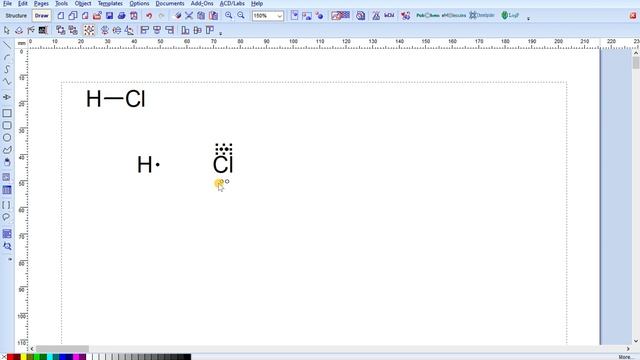Image resolution: width=640 pixels, height=360 pixels.
Task: Open the Object menu
Action: click(x=83, y=3)
